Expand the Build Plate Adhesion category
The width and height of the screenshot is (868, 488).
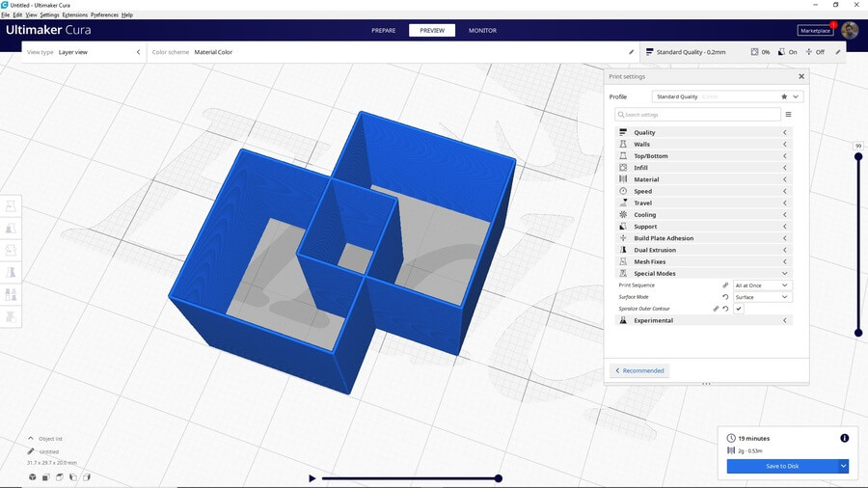click(x=704, y=238)
